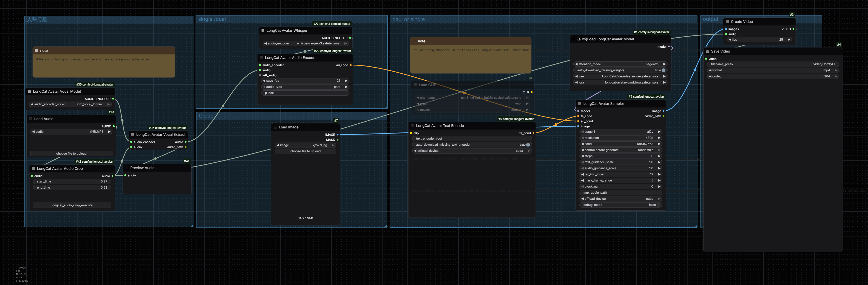Click the VIDEO output port on Create Video
Screen dimensions: 868x285
coord(793,29)
